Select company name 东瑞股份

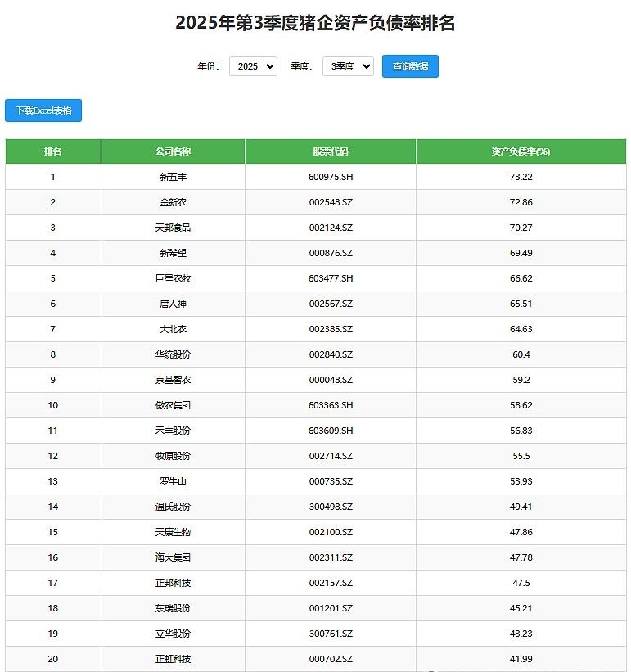point(173,608)
